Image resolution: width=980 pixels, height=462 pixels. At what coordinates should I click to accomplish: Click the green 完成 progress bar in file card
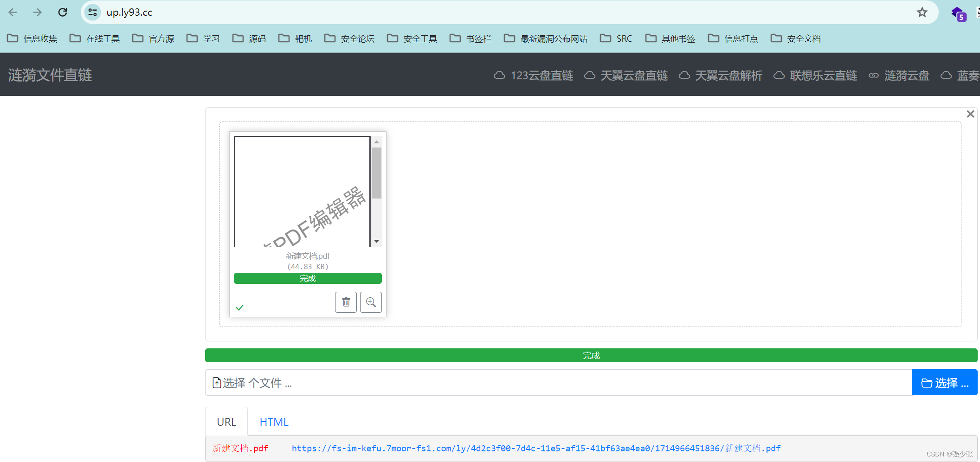click(x=308, y=278)
